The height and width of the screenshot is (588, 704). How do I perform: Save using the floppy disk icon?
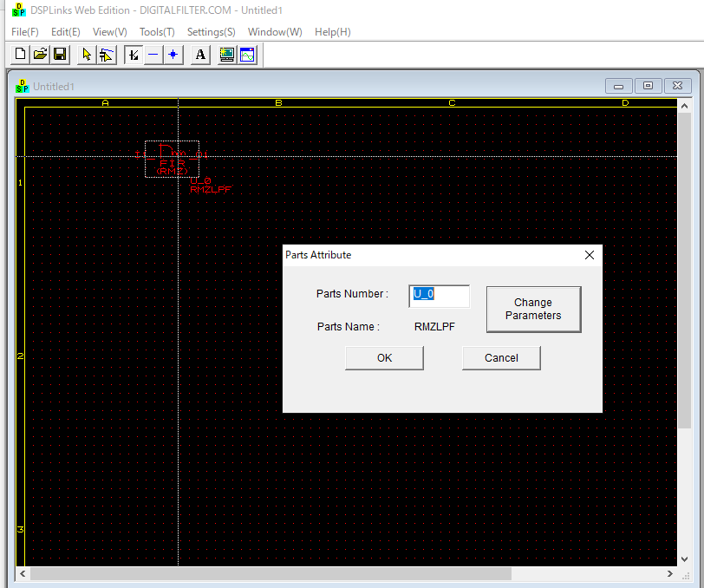coord(60,55)
